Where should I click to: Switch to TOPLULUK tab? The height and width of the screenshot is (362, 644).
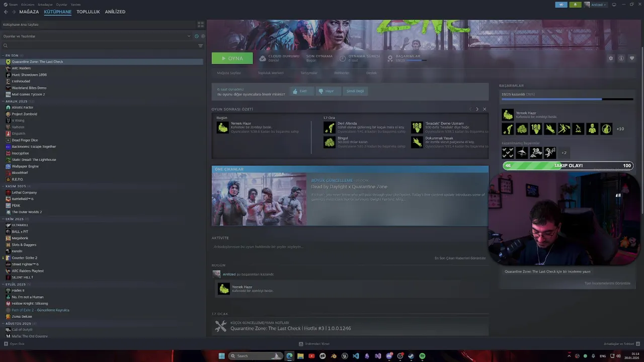pos(88,12)
